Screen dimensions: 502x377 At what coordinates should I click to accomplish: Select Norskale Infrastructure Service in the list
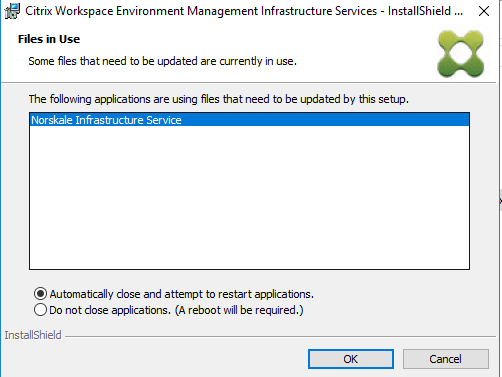coord(106,120)
